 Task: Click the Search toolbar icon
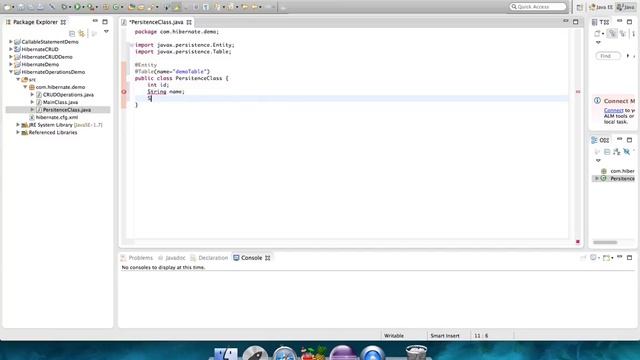tap(151, 7)
